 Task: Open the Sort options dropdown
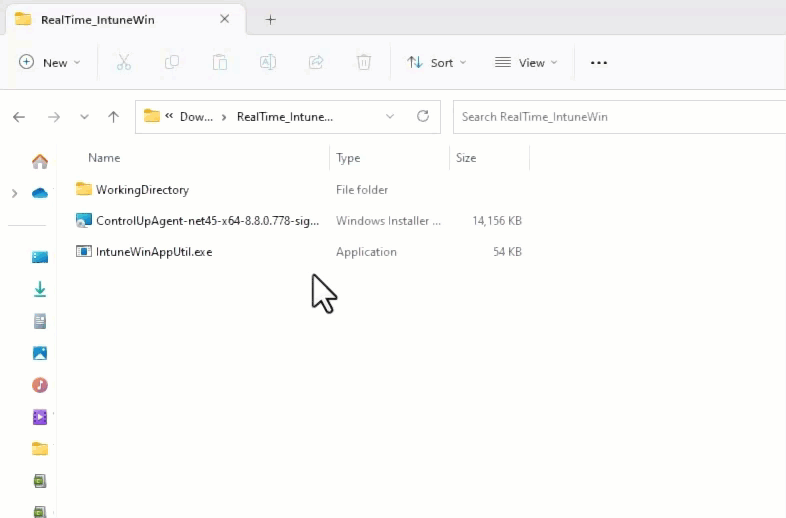tap(437, 63)
